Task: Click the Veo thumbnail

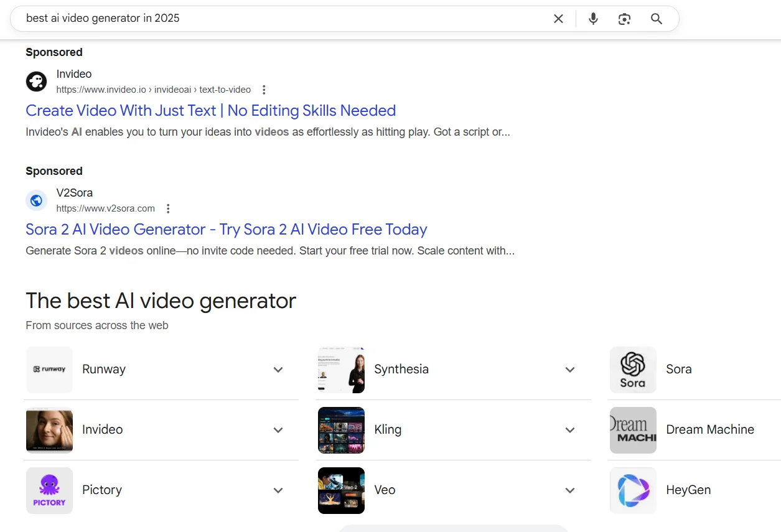Action: point(341,490)
